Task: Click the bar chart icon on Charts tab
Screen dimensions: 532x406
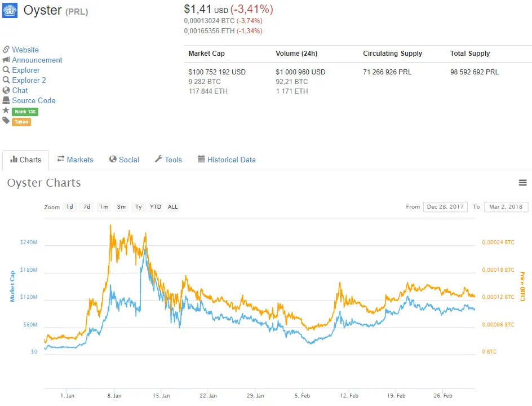Action: (14, 159)
